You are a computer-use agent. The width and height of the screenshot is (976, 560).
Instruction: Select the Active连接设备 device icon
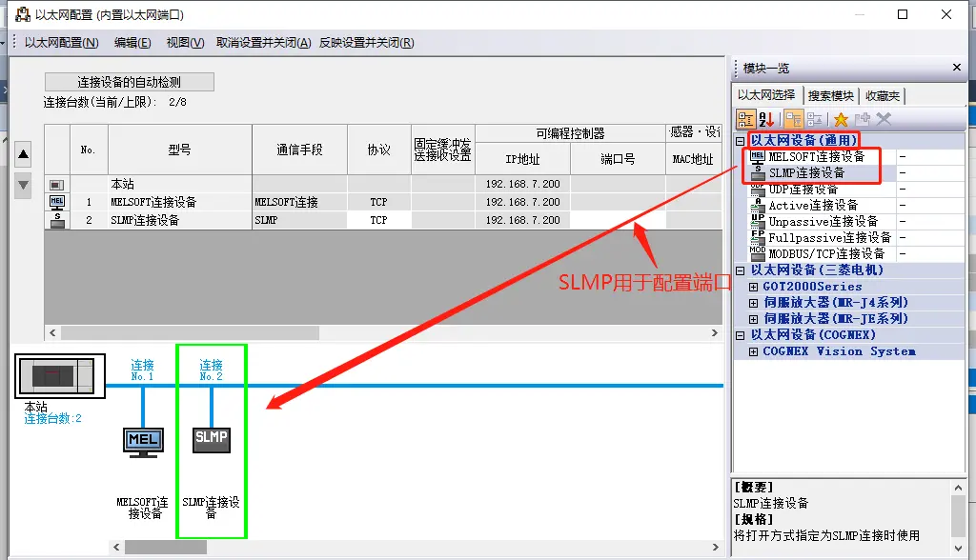(x=758, y=206)
